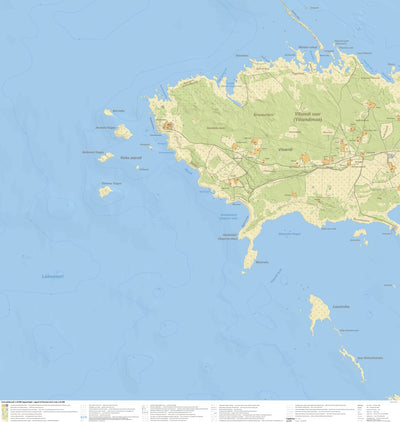This screenshot has height=422, width=400.
Task: Click the 'Vaika saared' islands label
Action: [x=131, y=158]
